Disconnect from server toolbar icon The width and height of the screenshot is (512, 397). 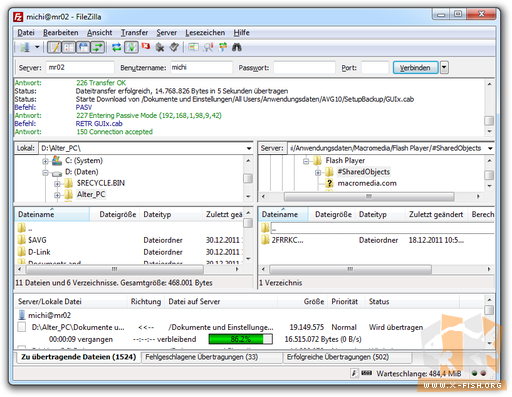tap(160, 47)
